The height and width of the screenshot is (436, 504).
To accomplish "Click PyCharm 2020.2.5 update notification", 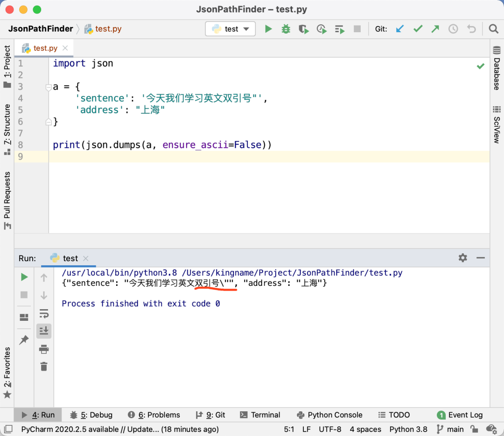I will pyautogui.click(x=120, y=429).
